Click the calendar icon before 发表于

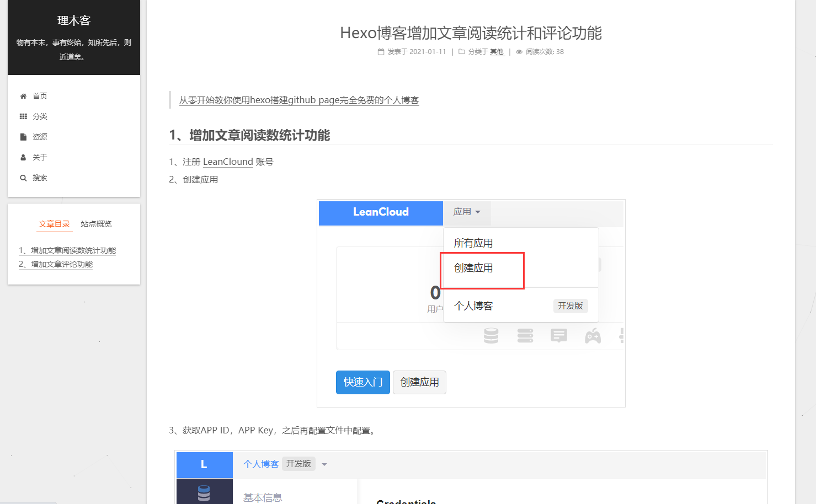(381, 52)
